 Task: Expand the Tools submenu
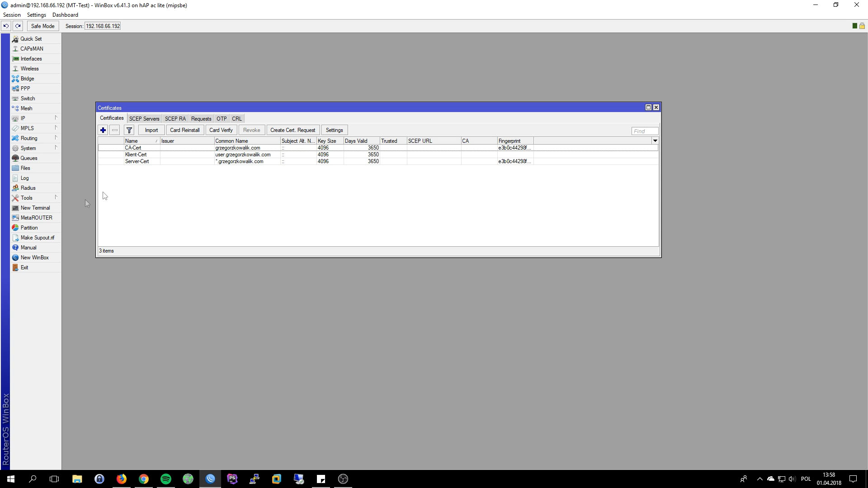coord(35,198)
